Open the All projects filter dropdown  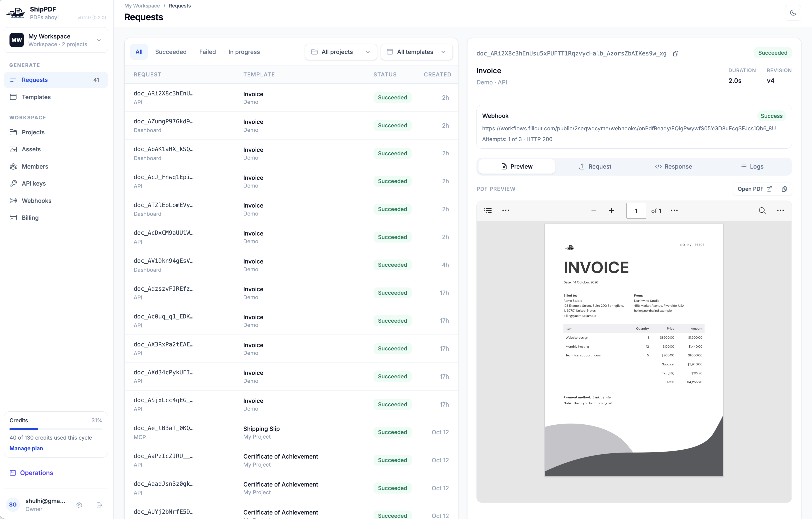(x=341, y=52)
